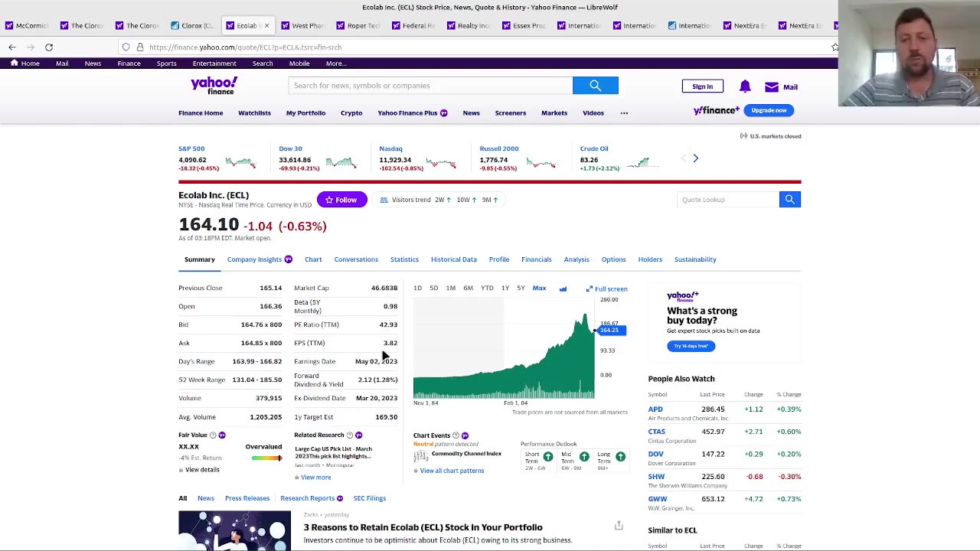Open the Statistics tab
This screenshot has height=551, width=980.
(404, 259)
